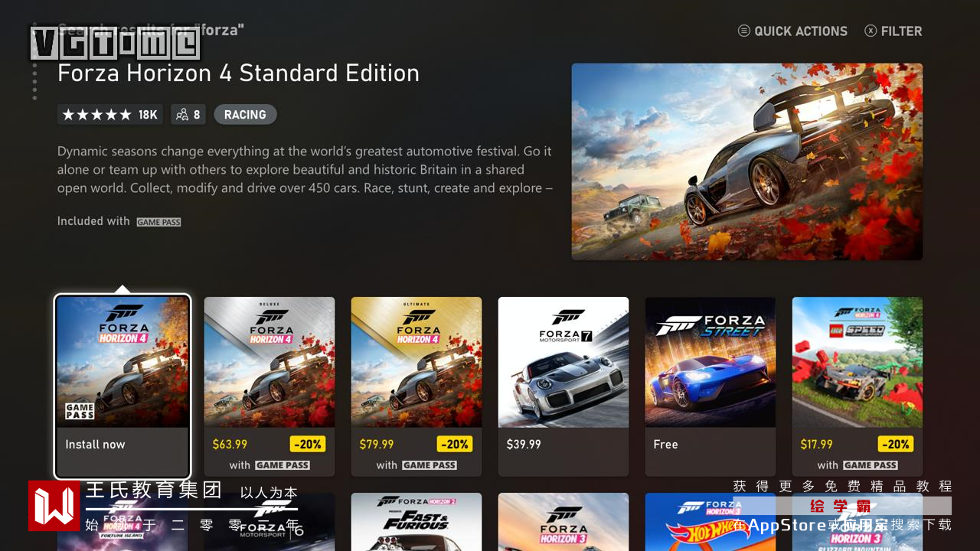Click the Game Pass badge beside Included with
980x551 pixels.
pos(158,222)
